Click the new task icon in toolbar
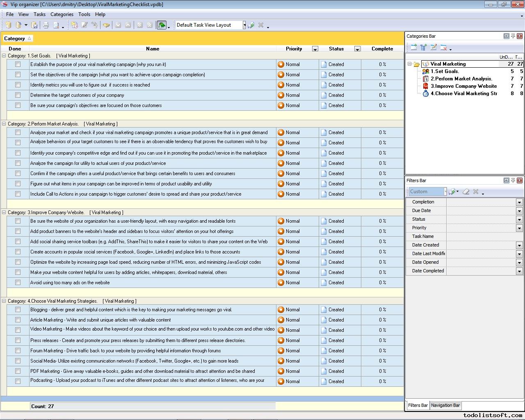This screenshot has height=420, width=525. click(x=74, y=25)
